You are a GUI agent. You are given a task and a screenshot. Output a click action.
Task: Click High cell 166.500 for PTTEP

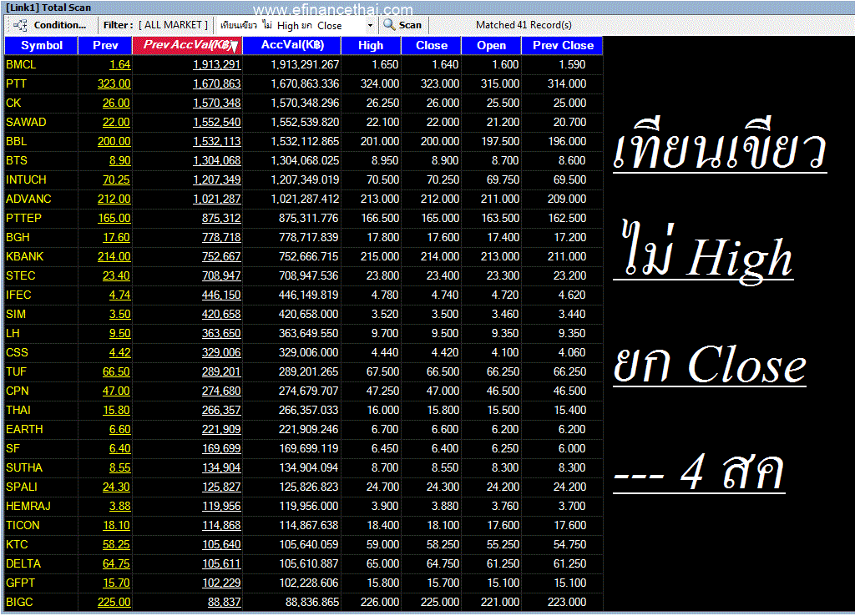click(x=380, y=218)
